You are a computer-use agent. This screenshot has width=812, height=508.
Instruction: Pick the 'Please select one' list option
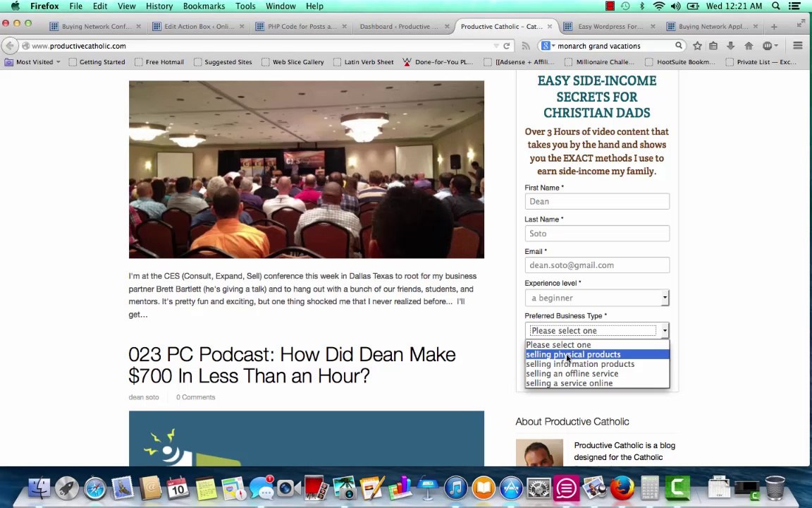click(596, 345)
